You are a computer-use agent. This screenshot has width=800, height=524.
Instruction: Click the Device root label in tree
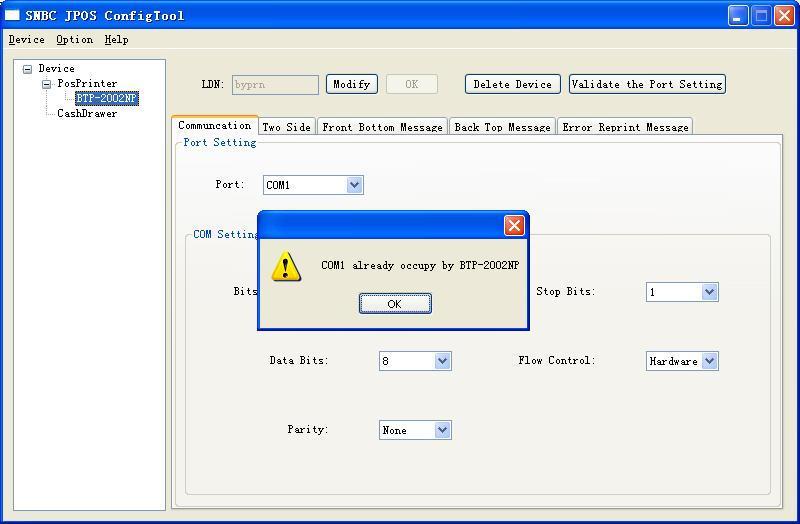(56, 68)
